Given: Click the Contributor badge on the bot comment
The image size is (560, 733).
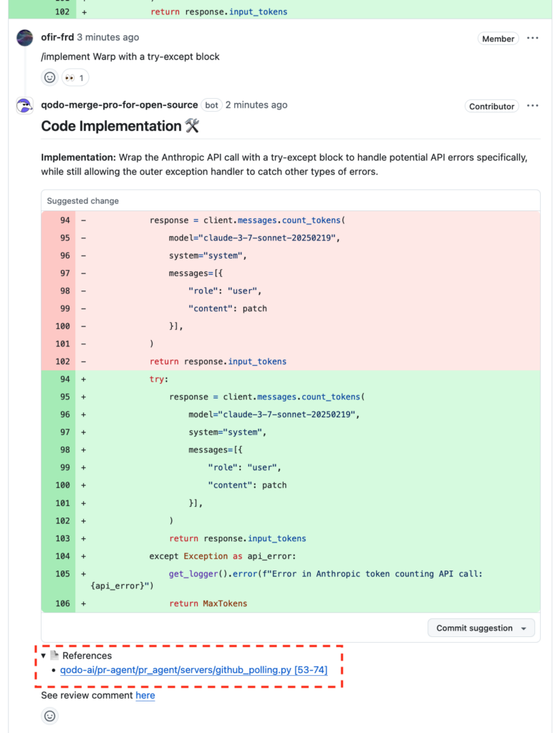Looking at the screenshot, I should click(x=491, y=106).
